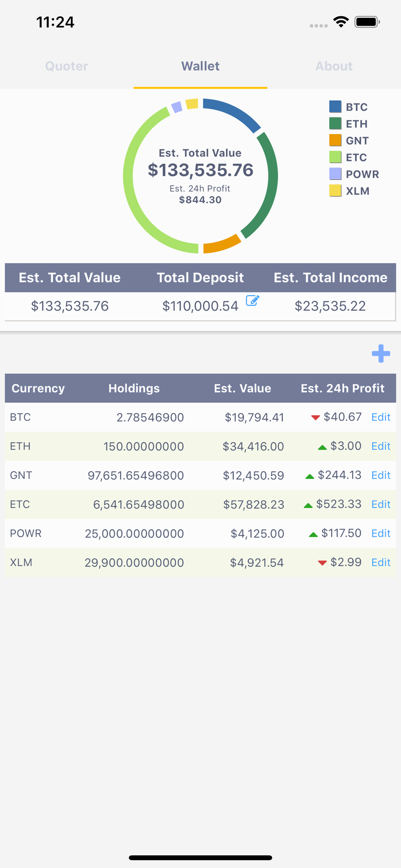The image size is (401, 868).
Task: Tap the edit pencil icon beside Total Deposit
Action: 253,300
